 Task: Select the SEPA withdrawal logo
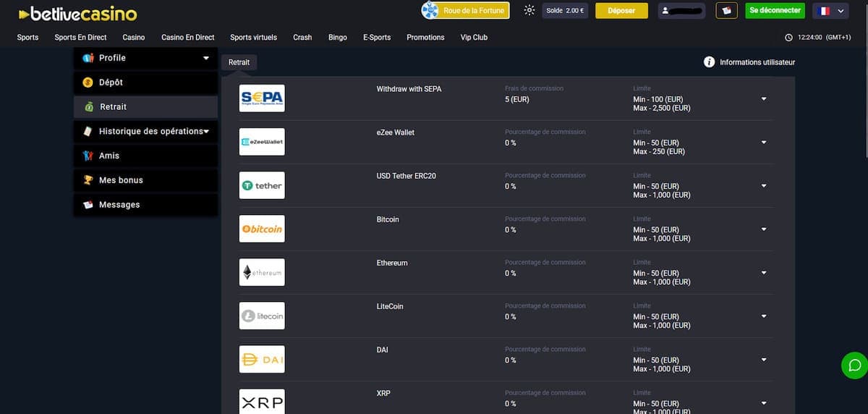click(x=262, y=98)
